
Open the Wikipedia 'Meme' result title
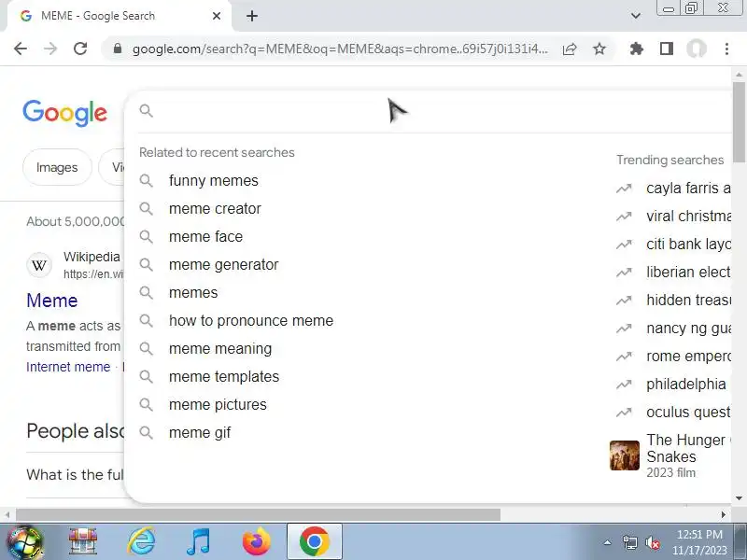[52, 301]
